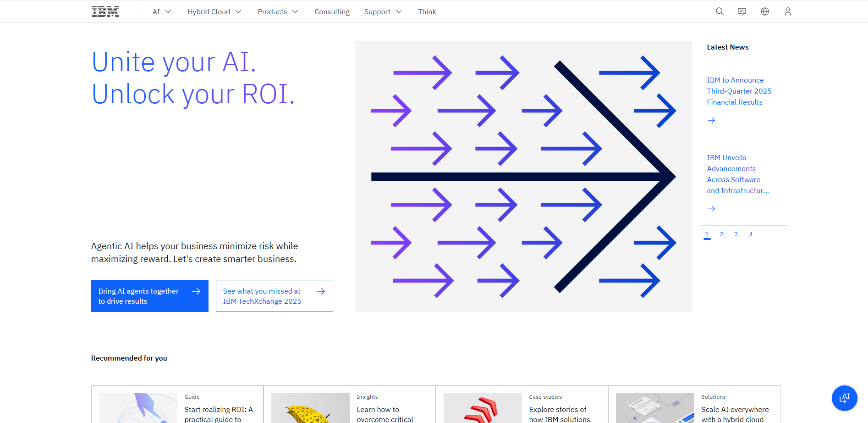Viewport: 868px width, 423px height.
Task: Click arrow under IBM Unveils Advancements news
Action: (x=711, y=209)
